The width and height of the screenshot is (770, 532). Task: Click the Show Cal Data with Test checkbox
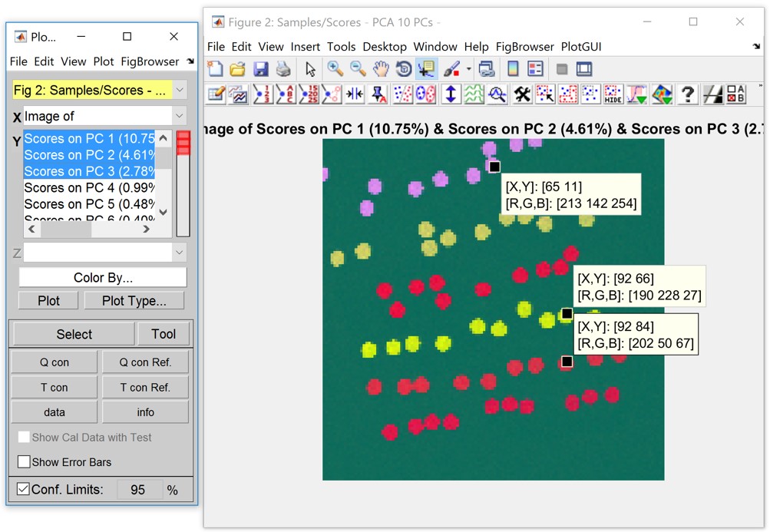pyautogui.click(x=24, y=438)
